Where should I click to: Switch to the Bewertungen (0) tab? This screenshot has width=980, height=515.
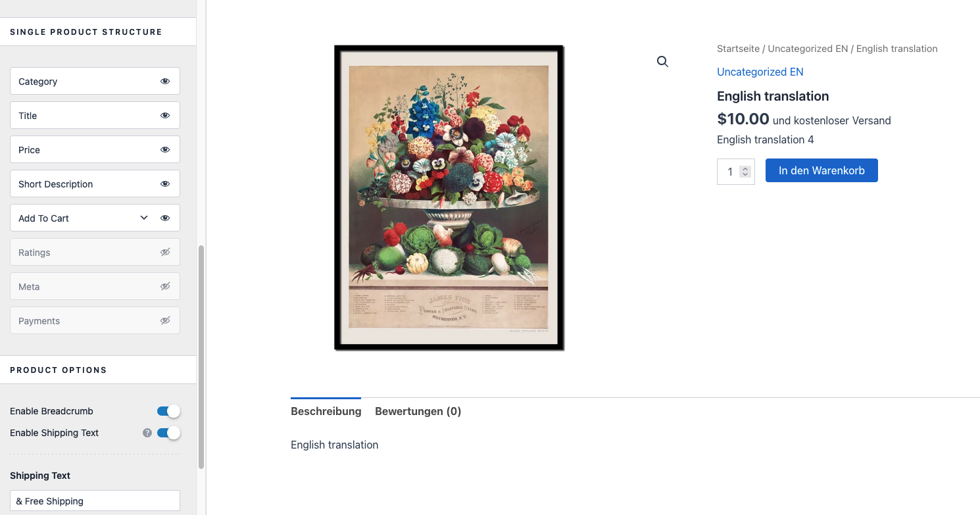pos(418,411)
